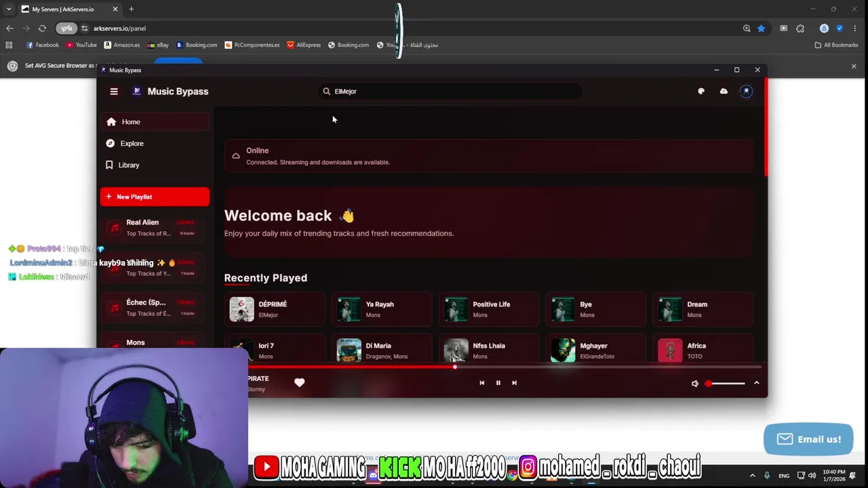The image size is (868, 488).
Task: Click the cloud upload icon
Action: click(x=724, y=91)
